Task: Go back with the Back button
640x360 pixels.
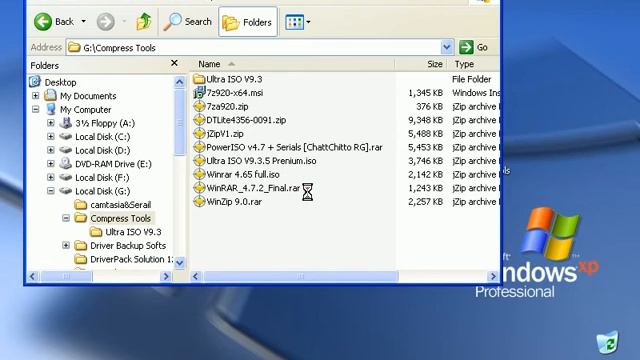Action: point(54,22)
